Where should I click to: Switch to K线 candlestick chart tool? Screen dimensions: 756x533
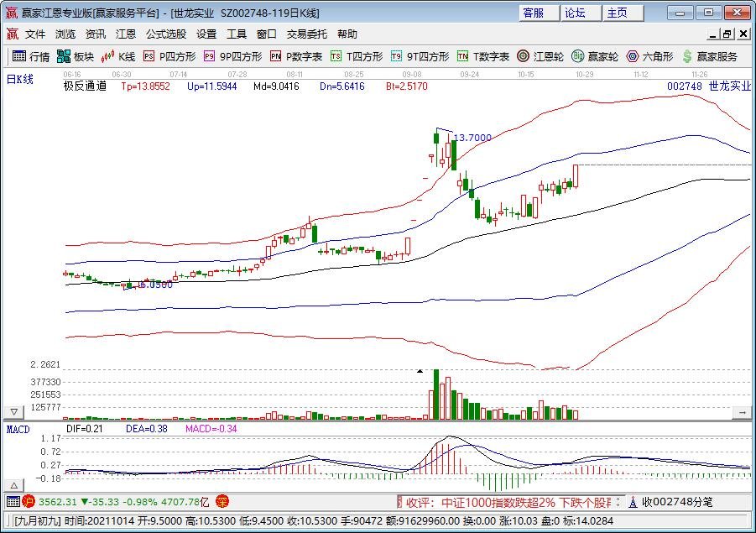(118, 57)
